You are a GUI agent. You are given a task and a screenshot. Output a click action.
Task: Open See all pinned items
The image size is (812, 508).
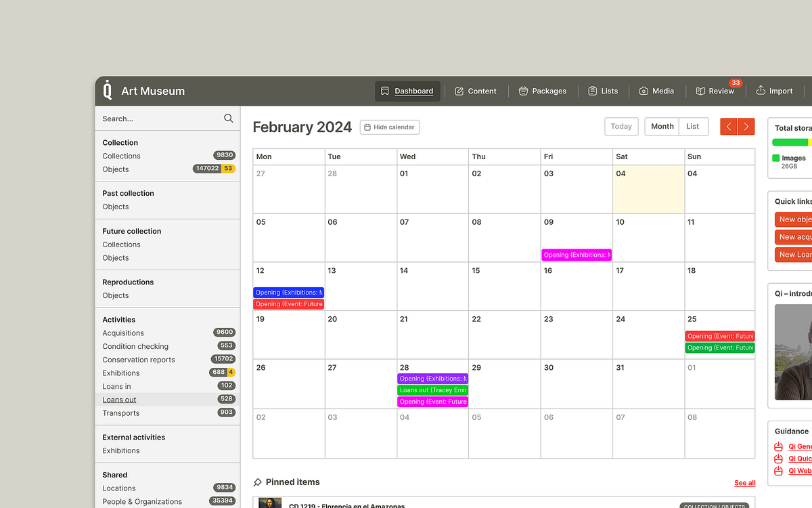click(744, 482)
